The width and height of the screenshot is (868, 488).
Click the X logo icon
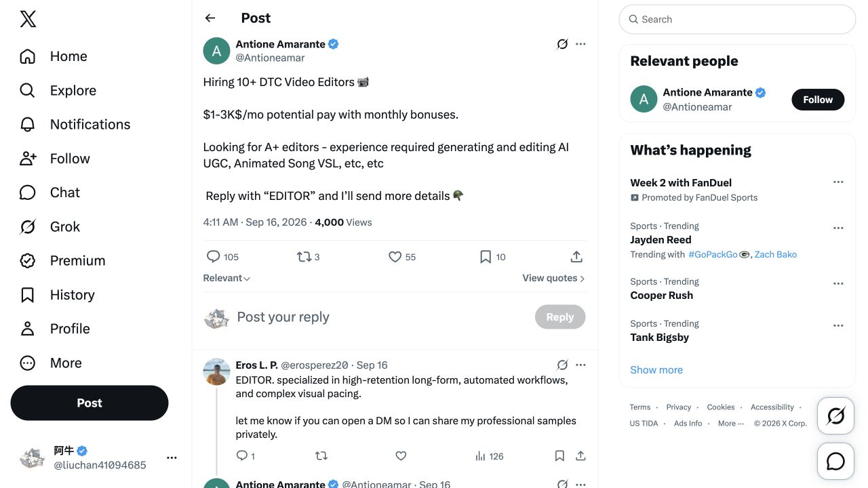coord(28,19)
